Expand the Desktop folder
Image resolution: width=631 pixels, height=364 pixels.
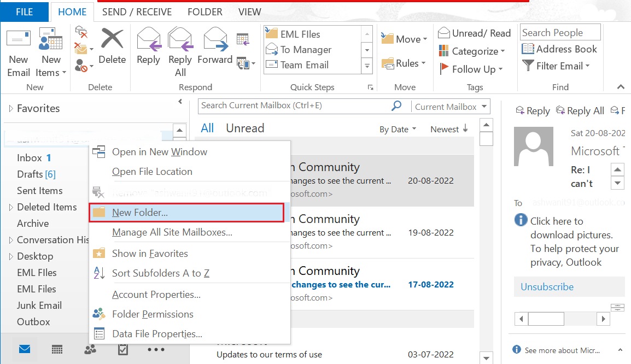(x=11, y=256)
